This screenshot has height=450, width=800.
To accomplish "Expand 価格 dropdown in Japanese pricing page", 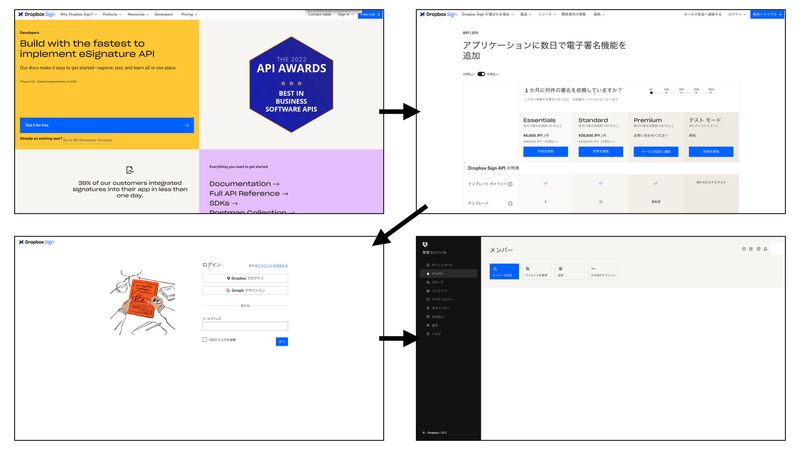I will (x=598, y=14).
